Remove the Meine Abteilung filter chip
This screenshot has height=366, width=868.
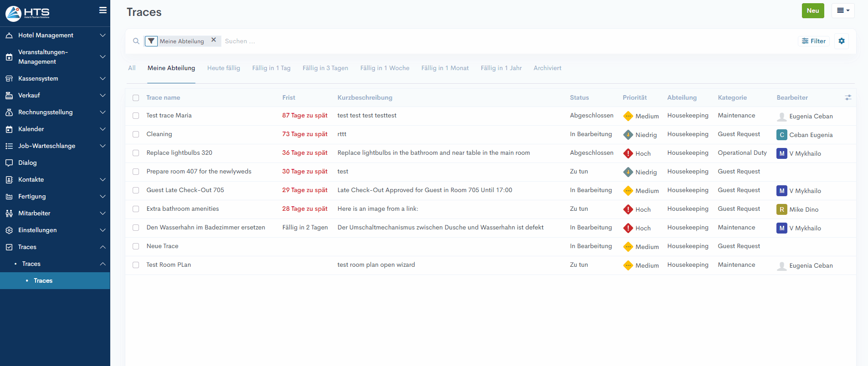coord(213,40)
